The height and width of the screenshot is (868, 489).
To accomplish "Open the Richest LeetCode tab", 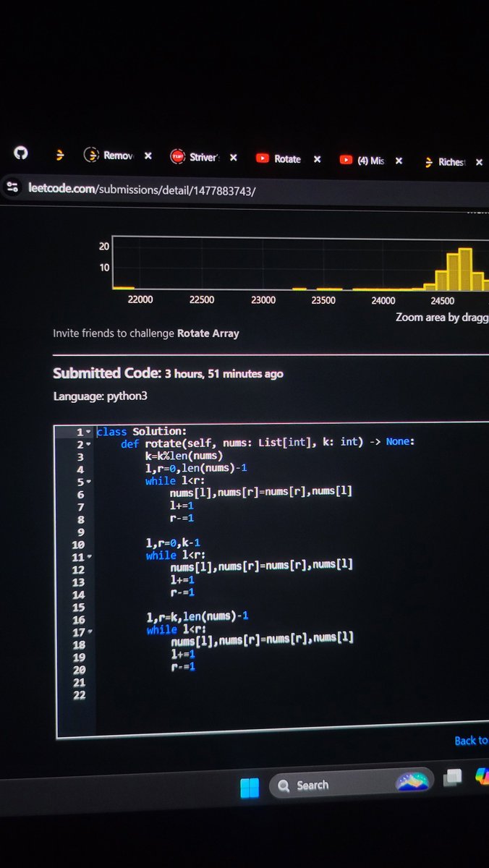I will pyautogui.click(x=445, y=163).
